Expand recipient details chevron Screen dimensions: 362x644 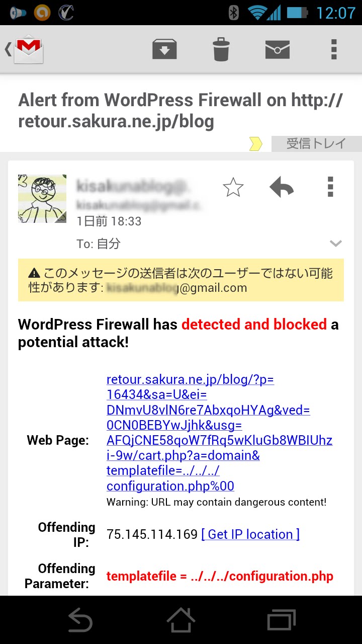(336, 244)
